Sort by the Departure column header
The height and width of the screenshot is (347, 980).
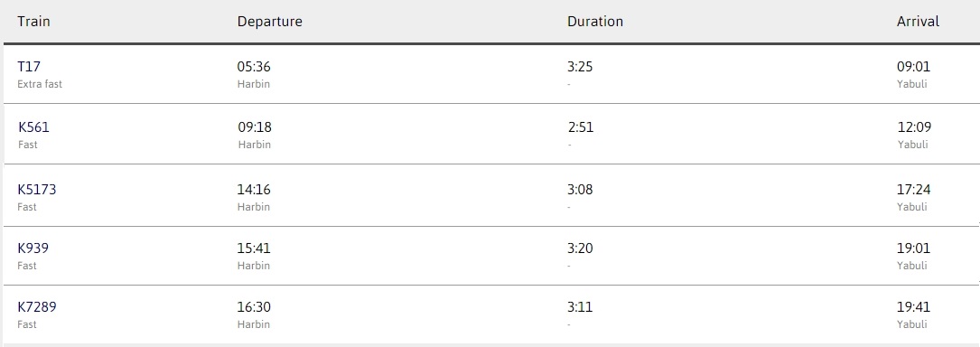click(x=269, y=22)
